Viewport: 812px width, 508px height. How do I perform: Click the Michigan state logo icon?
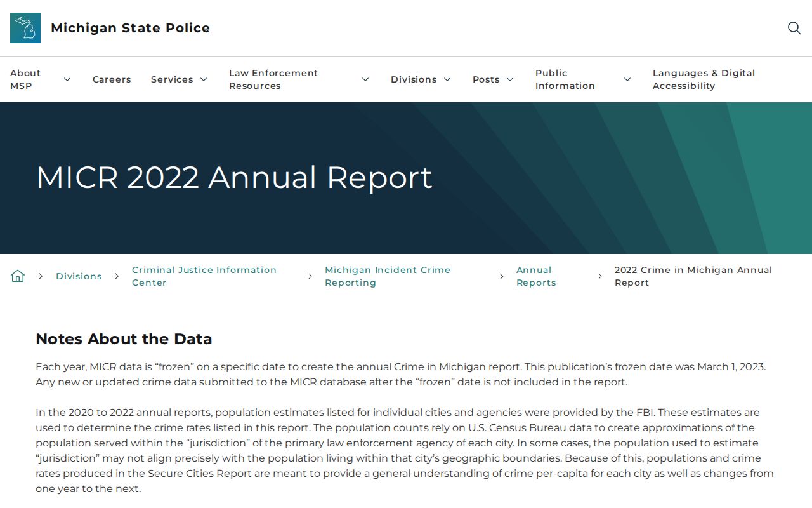pos(25,28)
